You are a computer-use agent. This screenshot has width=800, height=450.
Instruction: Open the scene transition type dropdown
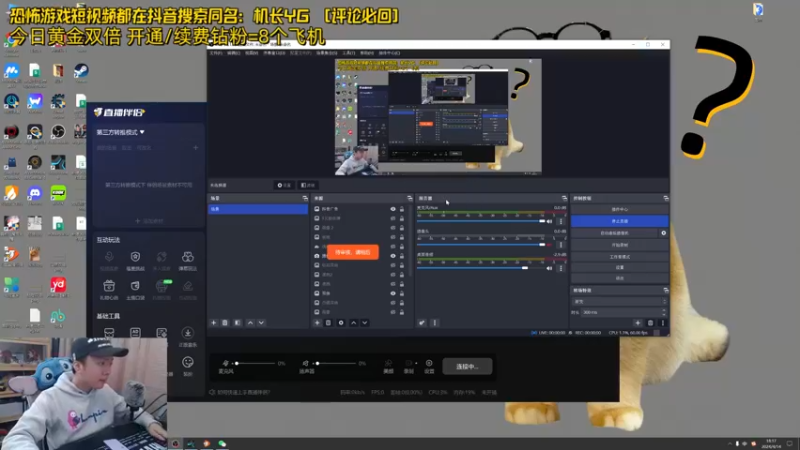[619, 302]
